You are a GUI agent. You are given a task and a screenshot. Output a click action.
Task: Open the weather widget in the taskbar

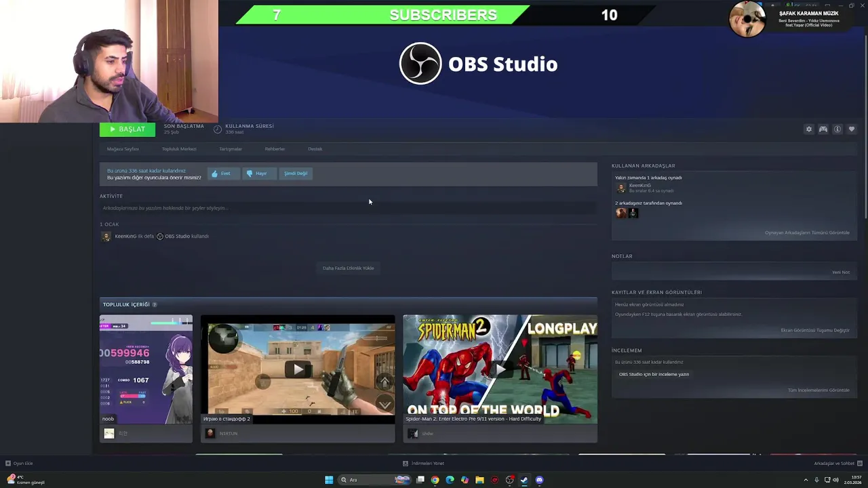pyautogui.click(x=24, y=480)
